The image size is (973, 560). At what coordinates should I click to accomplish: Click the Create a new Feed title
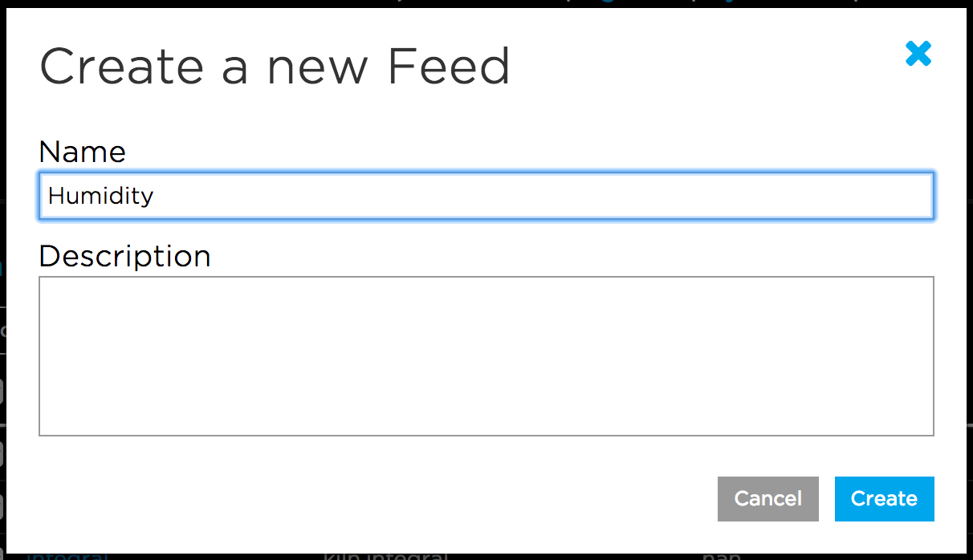pyautogui.click(x=275, y=67)
